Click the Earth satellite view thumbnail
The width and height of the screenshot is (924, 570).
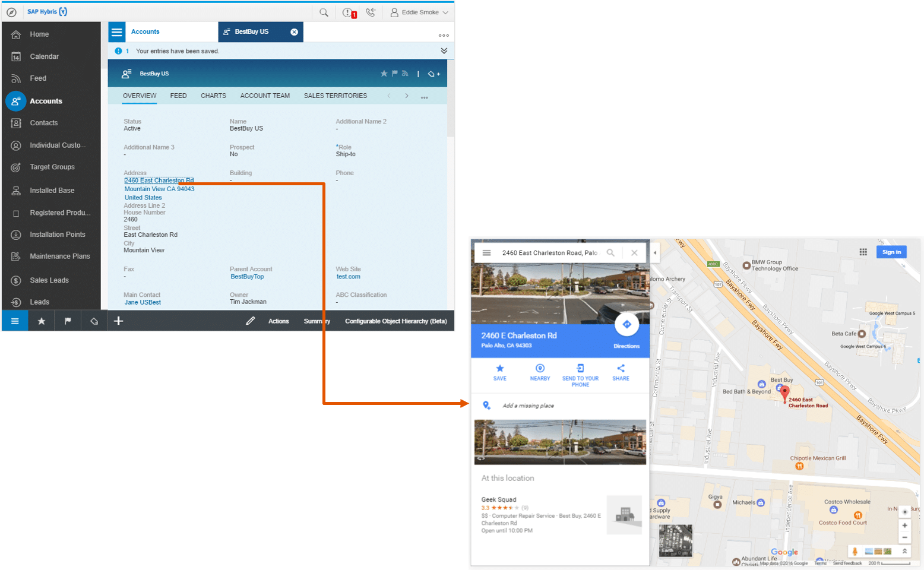pos(675,540)
